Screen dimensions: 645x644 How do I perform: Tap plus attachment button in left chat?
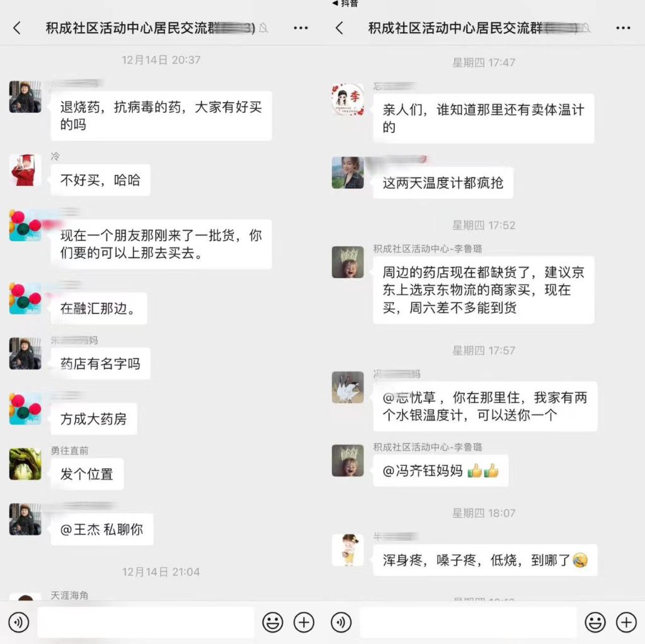pyautogui.click(x=304, y=622)
